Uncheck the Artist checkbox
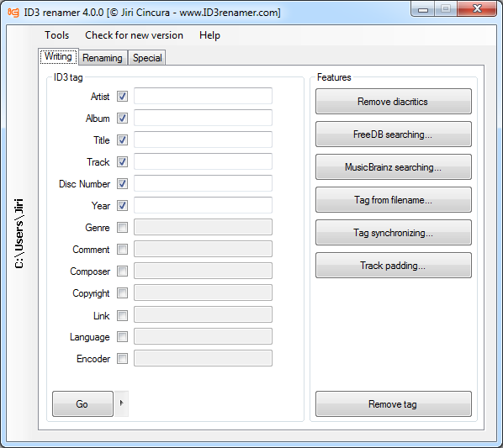The image size is (503, 448). point(122,96)
